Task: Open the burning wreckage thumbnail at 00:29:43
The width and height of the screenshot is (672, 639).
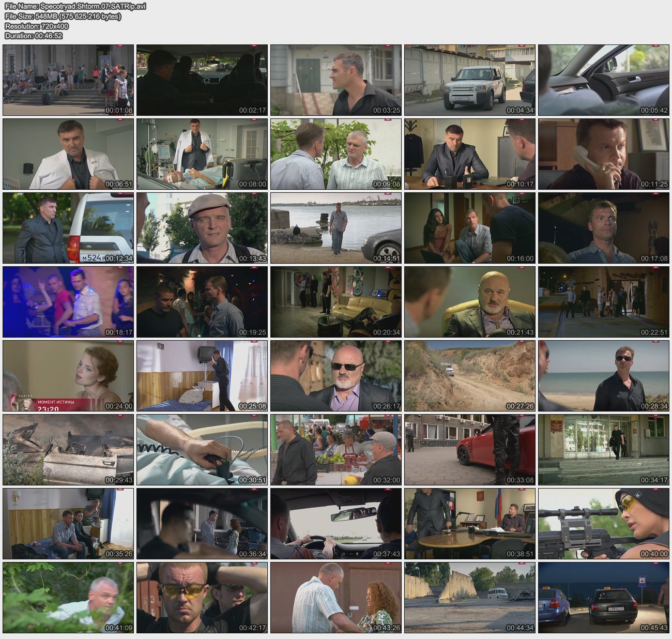Action: (68, 450)
